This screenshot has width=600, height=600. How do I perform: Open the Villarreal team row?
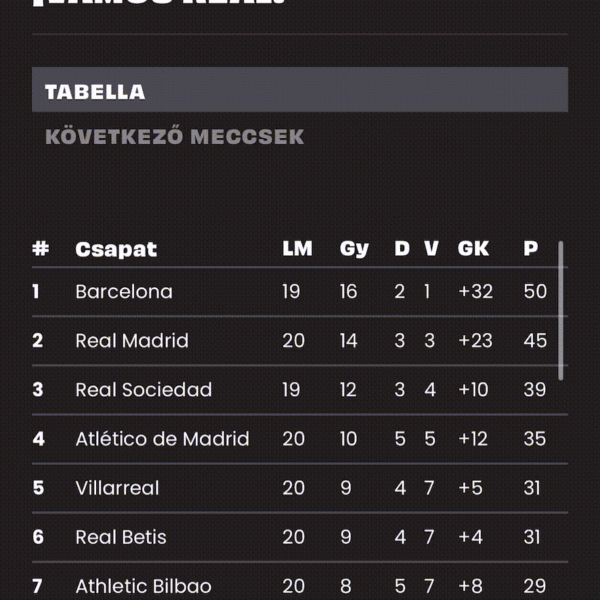pyautogui.click(x=300, y=488)
